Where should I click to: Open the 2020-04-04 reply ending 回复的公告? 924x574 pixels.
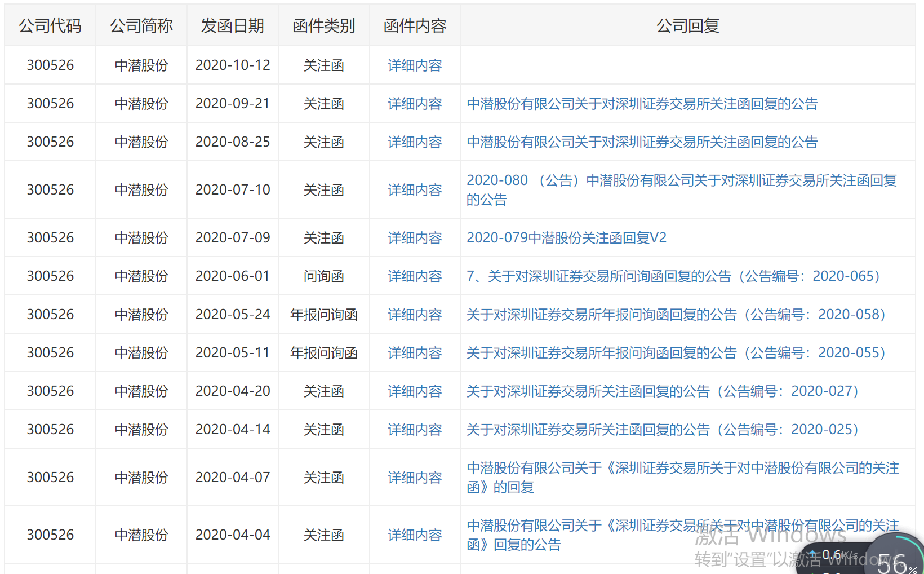pyautogui.click(x=683, y=535)
